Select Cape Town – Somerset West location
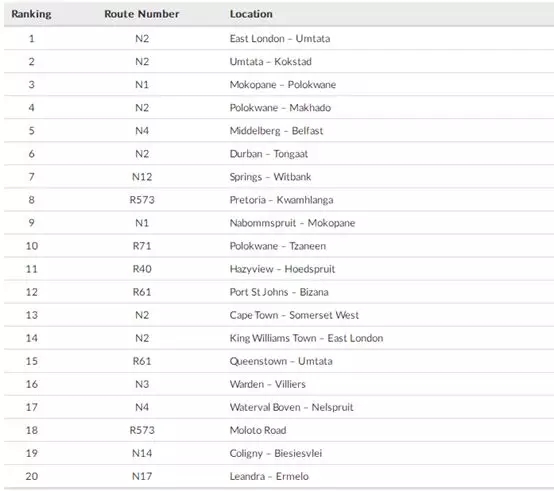 [x=294, y=315]
